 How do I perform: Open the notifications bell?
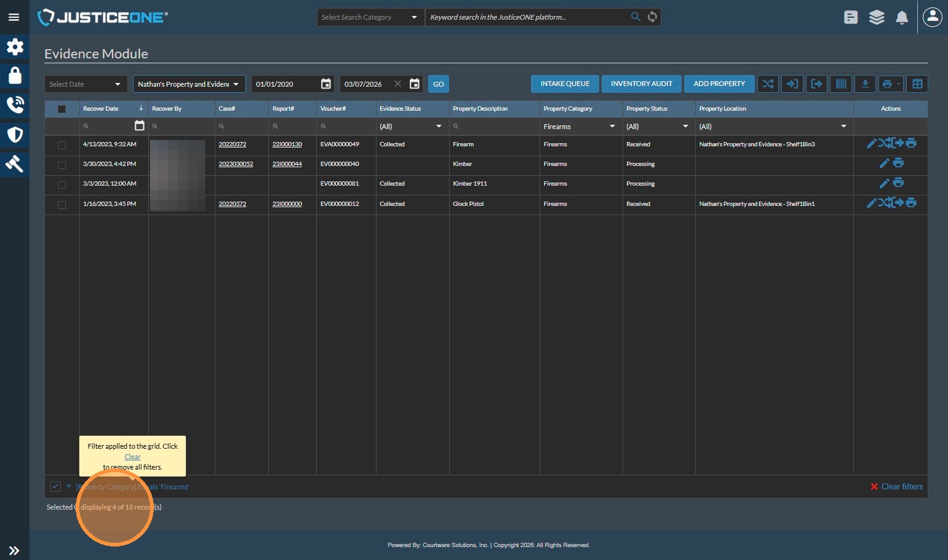(x=901, y=17)
